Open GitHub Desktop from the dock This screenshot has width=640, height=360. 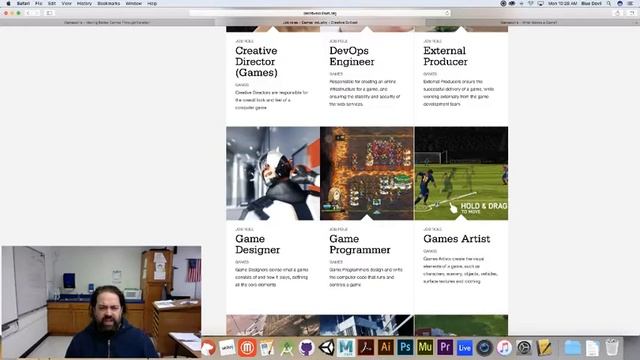(306, 348)
